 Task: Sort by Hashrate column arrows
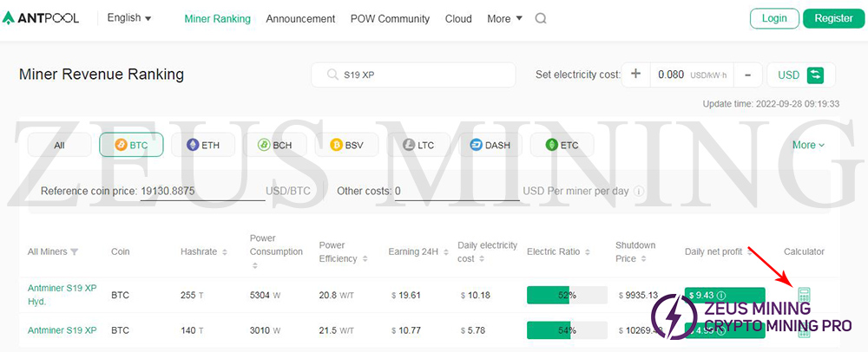pyautogui.click(x=225, y=251)
